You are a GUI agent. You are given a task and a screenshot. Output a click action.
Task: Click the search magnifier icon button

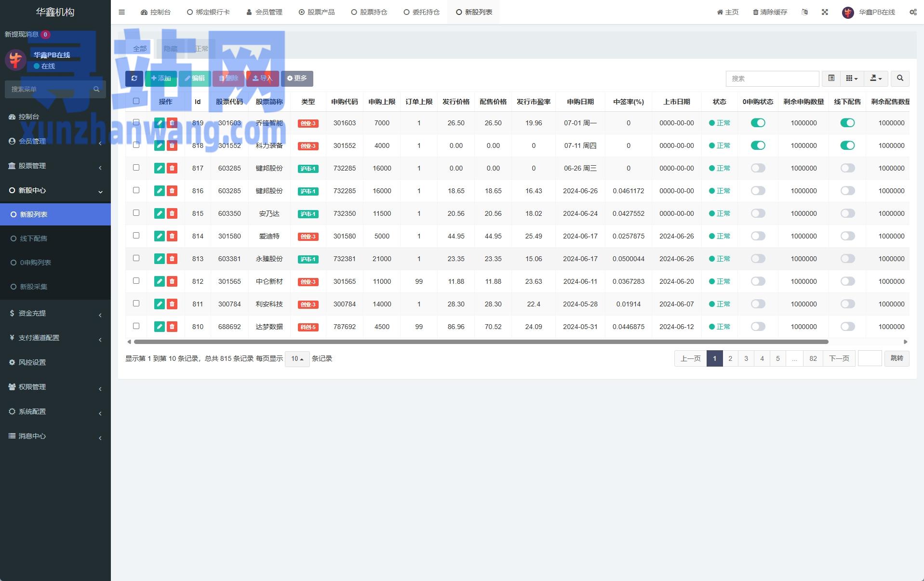(900, 79)
